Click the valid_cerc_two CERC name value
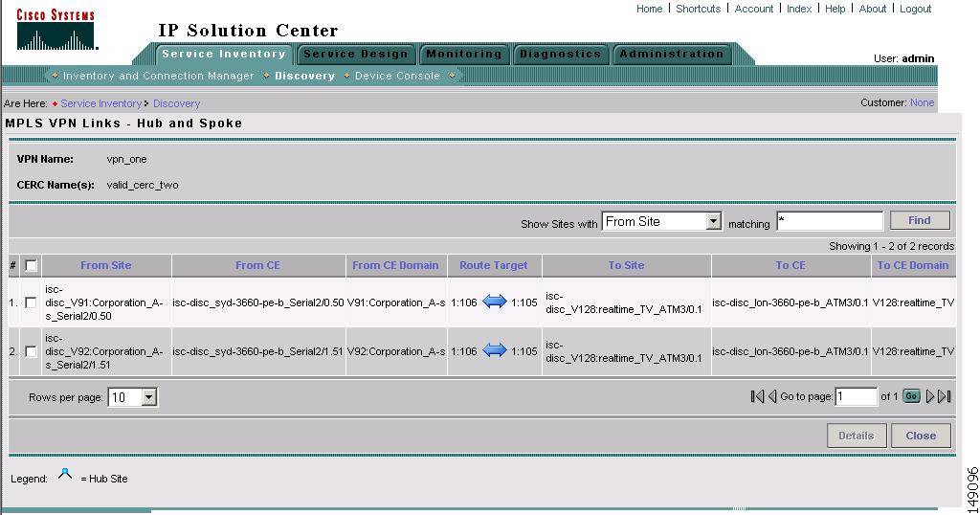980x515 pixels. (x=143, y=185)
